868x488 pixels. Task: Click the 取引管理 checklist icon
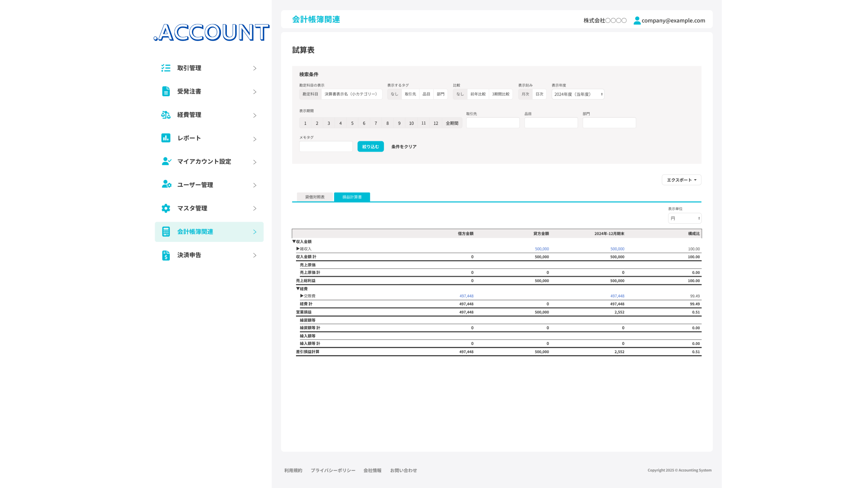pyautogui.click(x=165, y=68)
